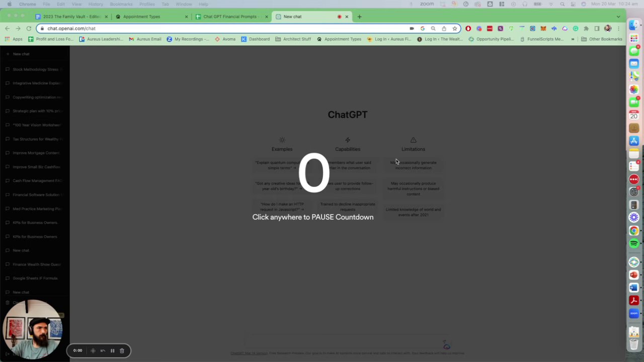
Task: Open the Extensions puzzle-piece menu
Action: click(586, 28)
